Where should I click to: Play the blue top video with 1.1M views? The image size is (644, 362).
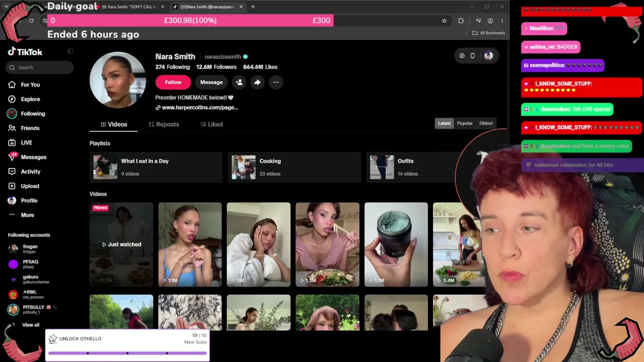click(x=190, y=245)
